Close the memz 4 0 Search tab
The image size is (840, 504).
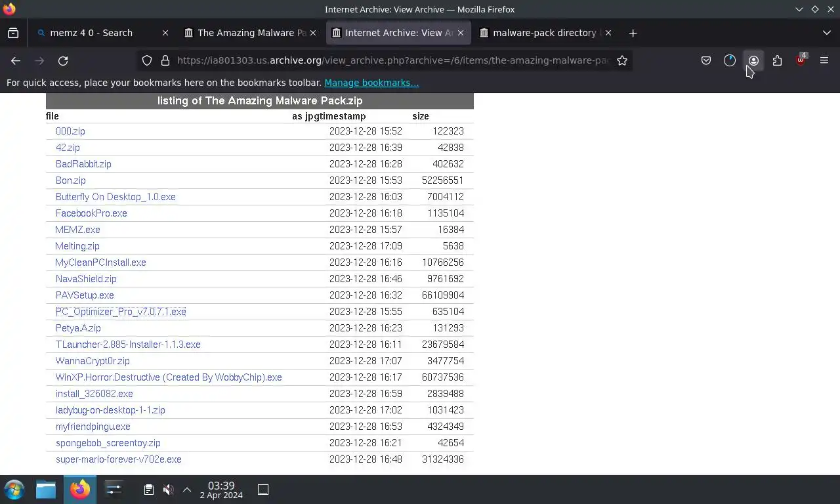[x=165, y=33]
